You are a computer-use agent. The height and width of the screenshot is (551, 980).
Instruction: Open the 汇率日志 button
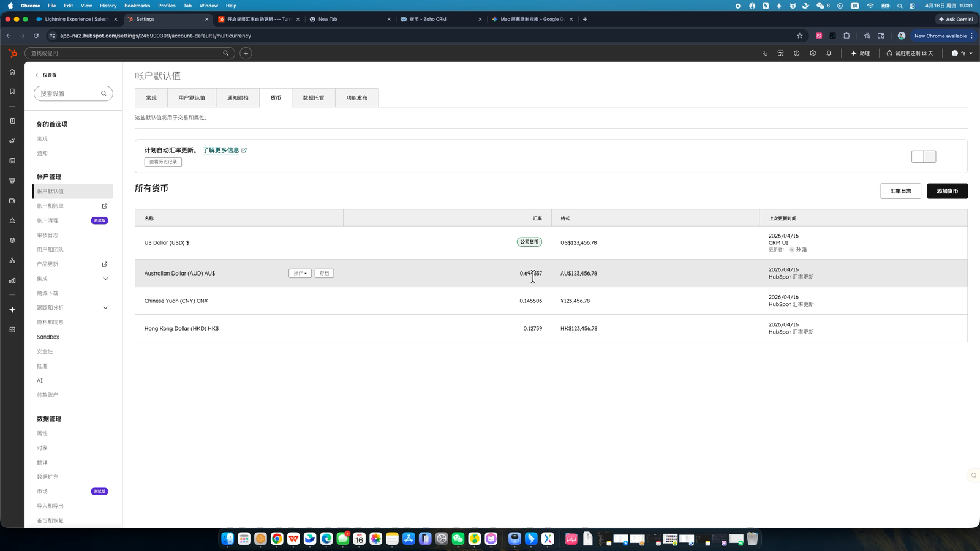(x=900, y=191)
